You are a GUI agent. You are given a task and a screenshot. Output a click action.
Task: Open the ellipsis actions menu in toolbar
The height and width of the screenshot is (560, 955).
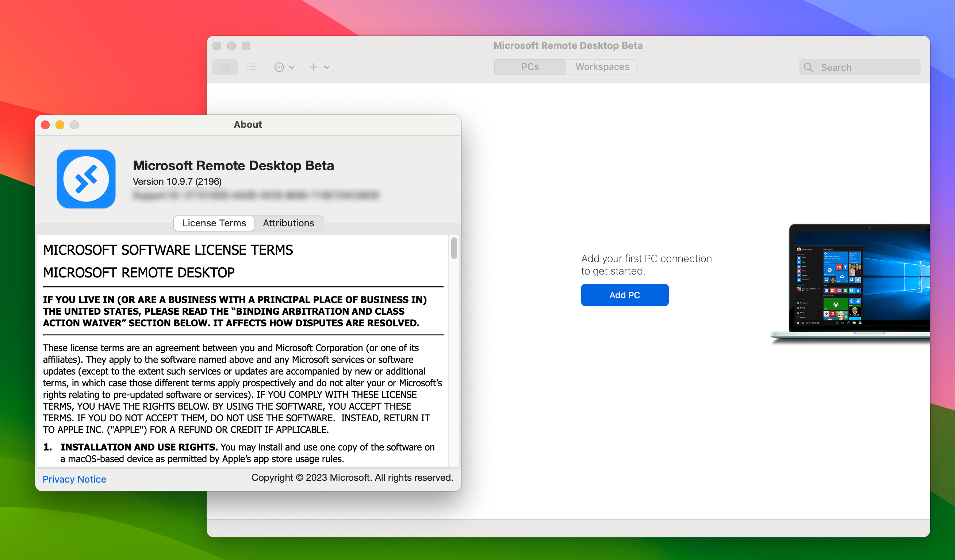coord(284,67)
